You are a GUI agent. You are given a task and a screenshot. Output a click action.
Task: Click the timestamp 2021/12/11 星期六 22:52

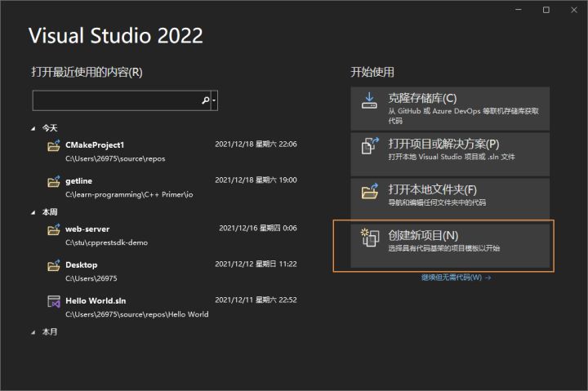pyautogui.click(x=256, y=300)
